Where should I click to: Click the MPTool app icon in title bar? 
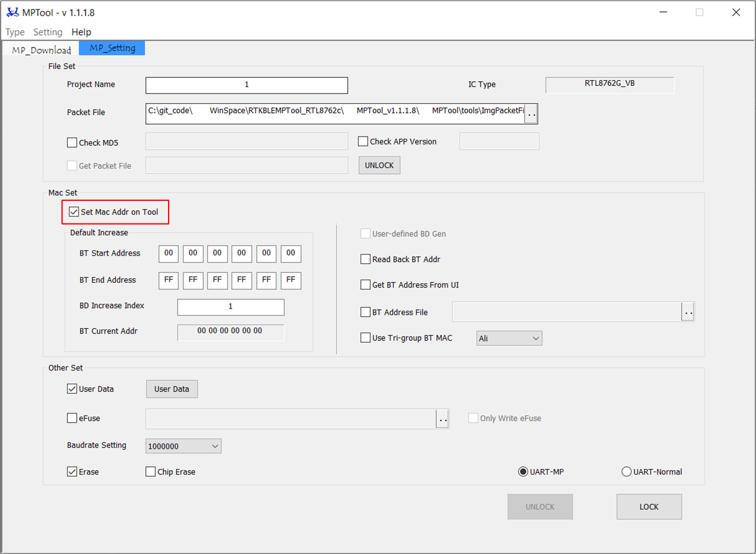(x=12, y=12)
